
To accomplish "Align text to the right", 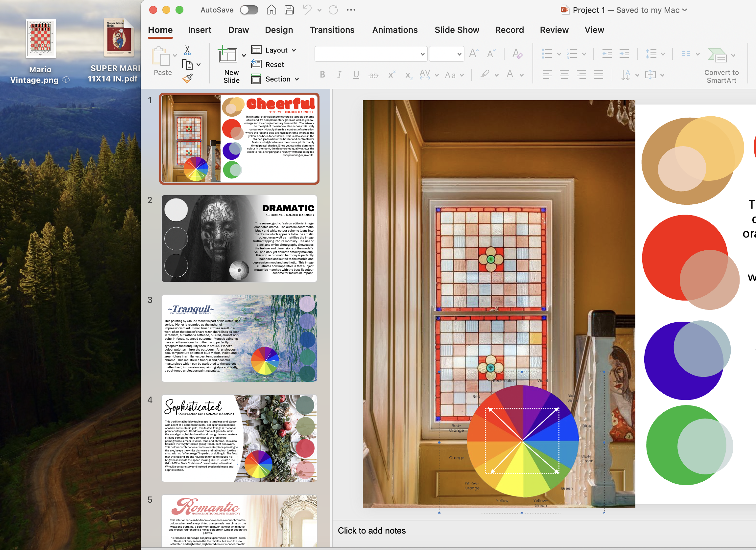I will 581,75.
